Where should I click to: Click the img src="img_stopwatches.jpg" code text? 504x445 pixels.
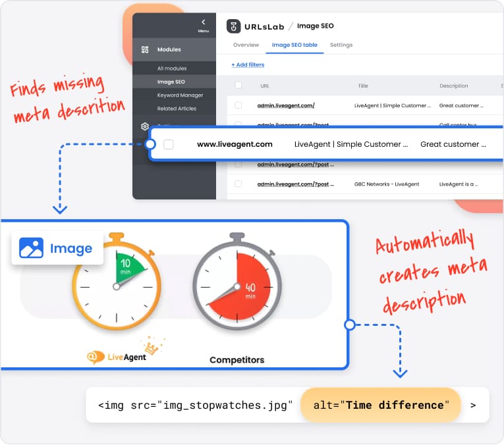coord(196,406)
